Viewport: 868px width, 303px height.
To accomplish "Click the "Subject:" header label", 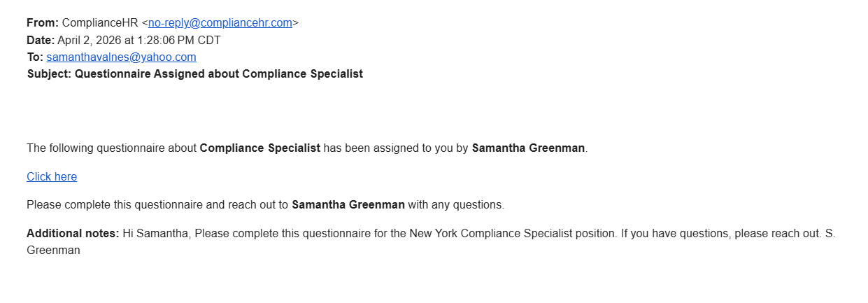I will click(49, 73).
